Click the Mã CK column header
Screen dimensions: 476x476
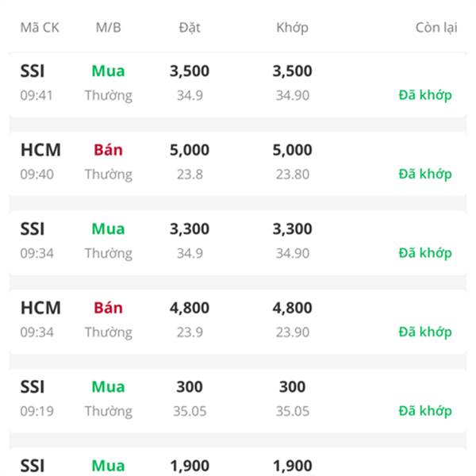[40, 28]
